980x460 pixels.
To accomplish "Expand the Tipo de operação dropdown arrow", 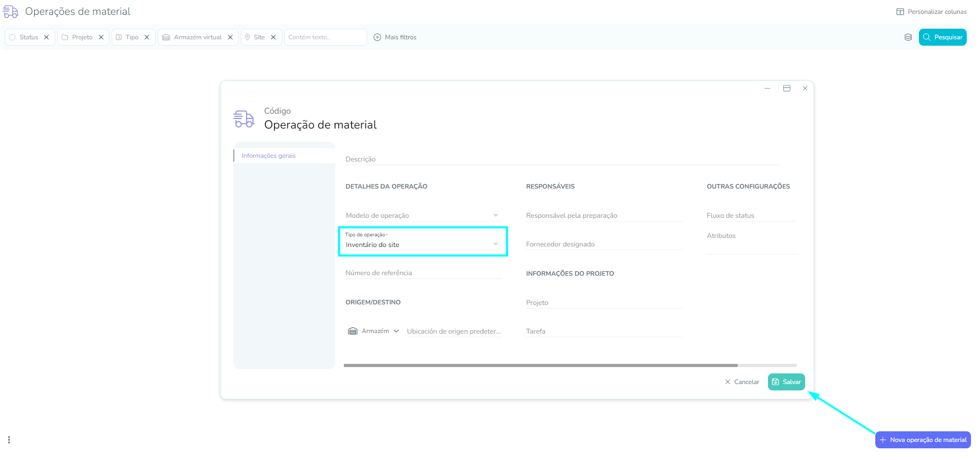I will 495,244.
